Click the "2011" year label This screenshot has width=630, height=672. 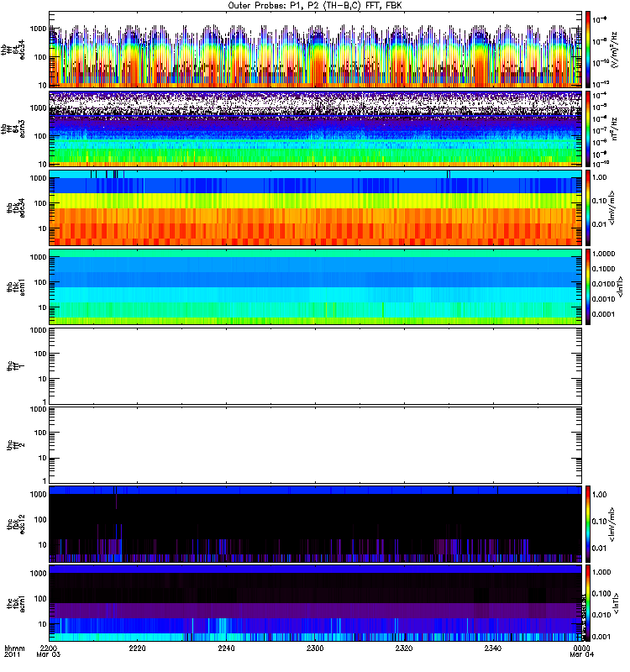pyautogui.click(x=12, y=654)
